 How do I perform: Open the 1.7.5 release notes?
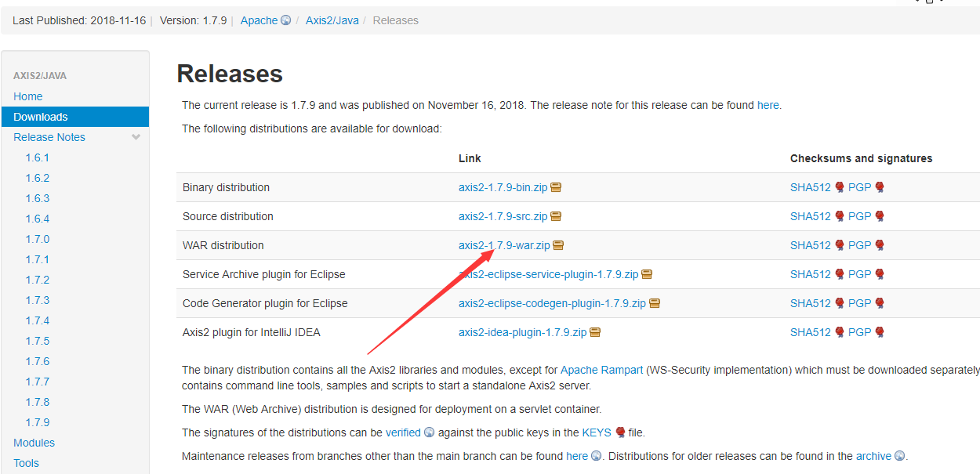37,341
